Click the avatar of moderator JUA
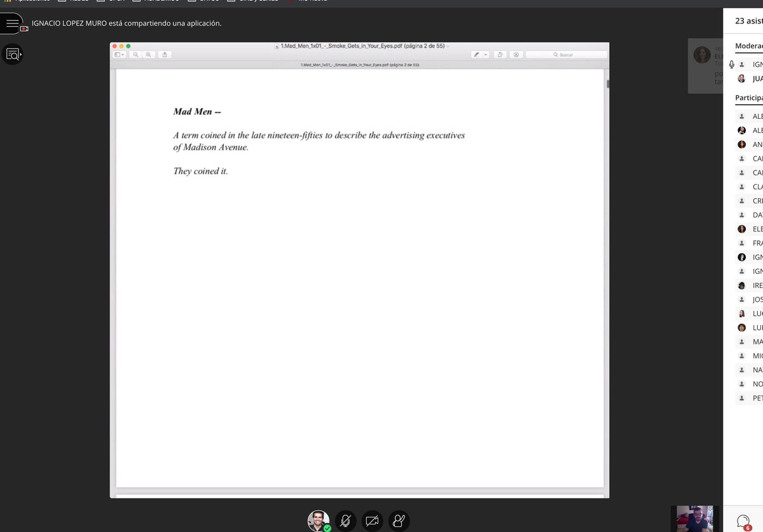 [x=741, y=79]
